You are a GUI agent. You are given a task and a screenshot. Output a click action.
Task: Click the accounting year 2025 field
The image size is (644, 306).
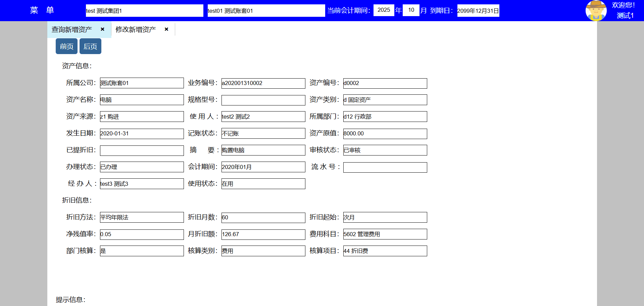point(384,10)
